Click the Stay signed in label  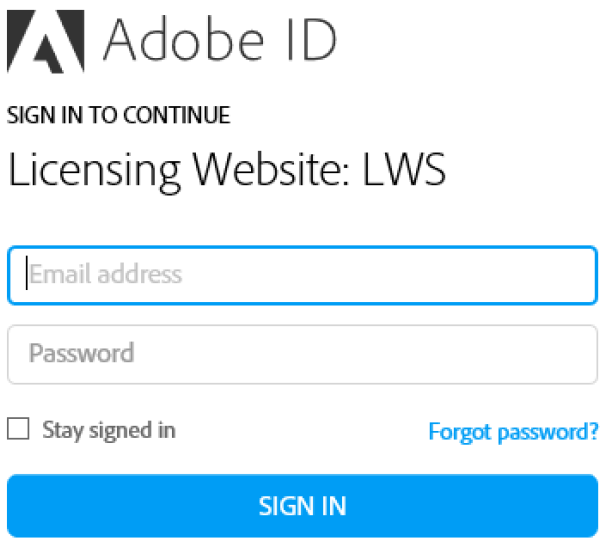109,430
